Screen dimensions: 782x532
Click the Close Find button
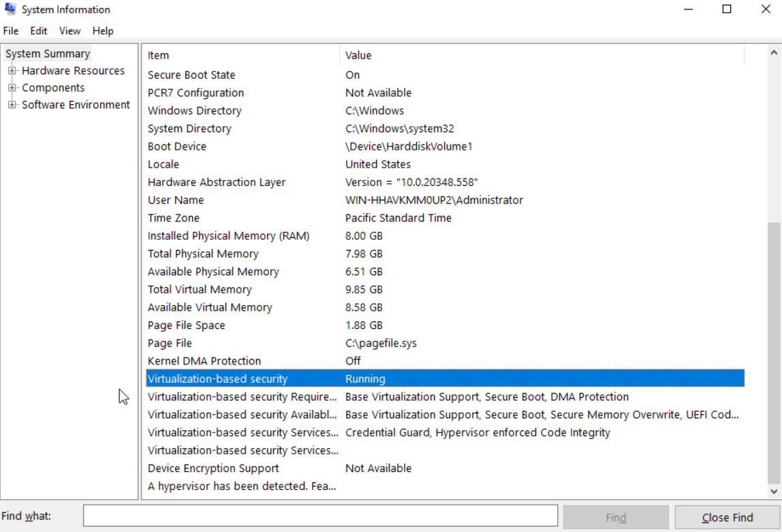click(727, 518)
